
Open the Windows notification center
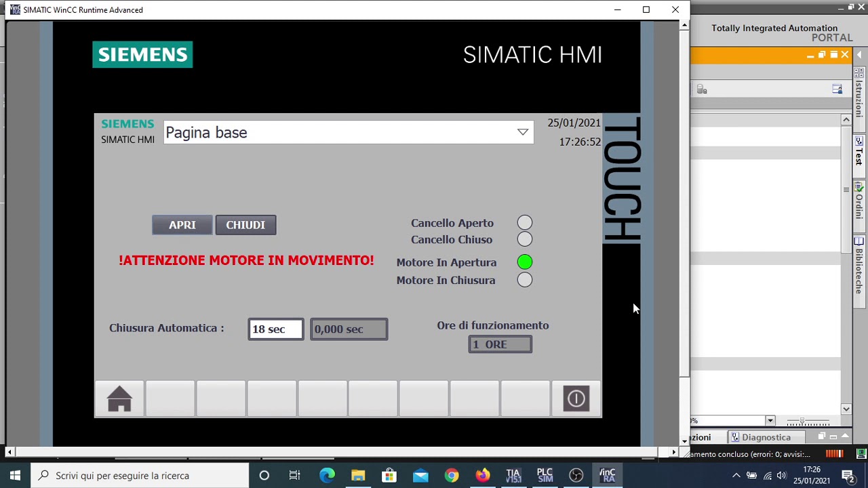pos(848,476)
